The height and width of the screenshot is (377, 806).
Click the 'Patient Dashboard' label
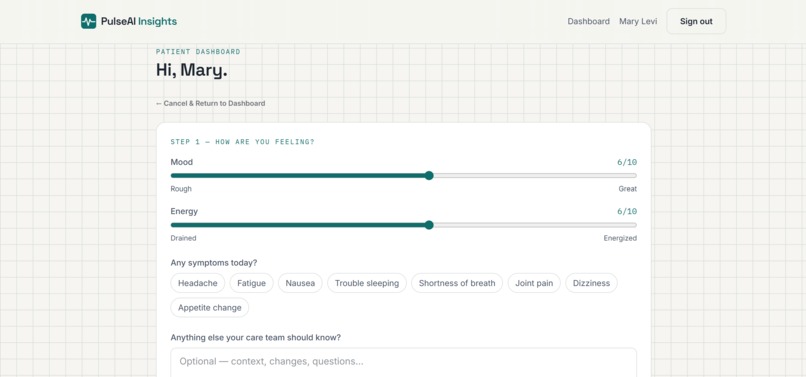point(198,51)
